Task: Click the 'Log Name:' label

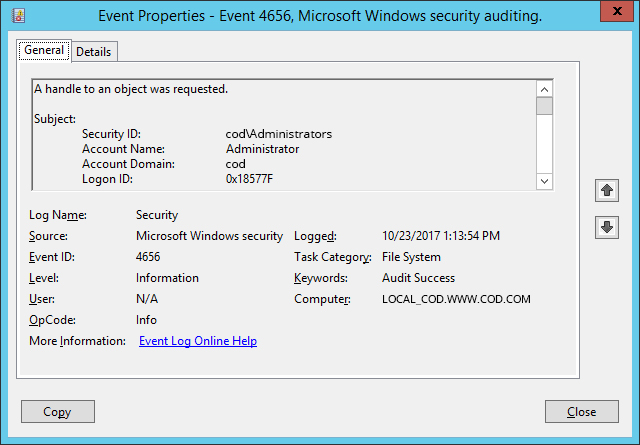Action: (x=58, y=215)
